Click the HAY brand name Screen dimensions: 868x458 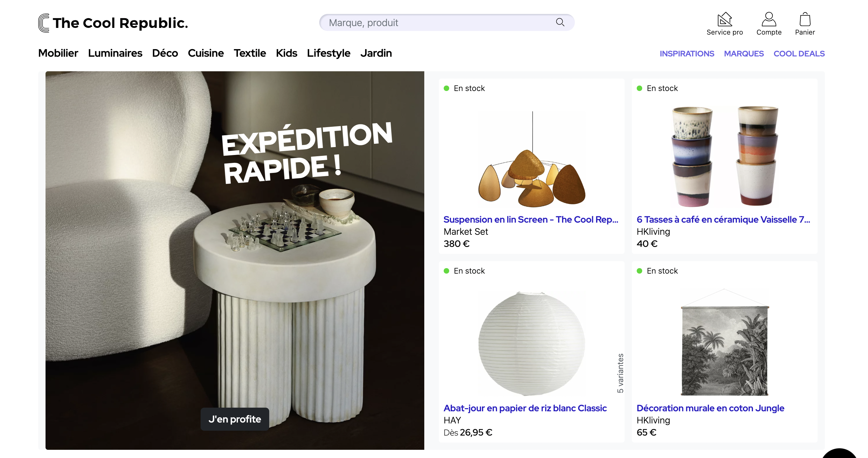[x=452, y=420]
